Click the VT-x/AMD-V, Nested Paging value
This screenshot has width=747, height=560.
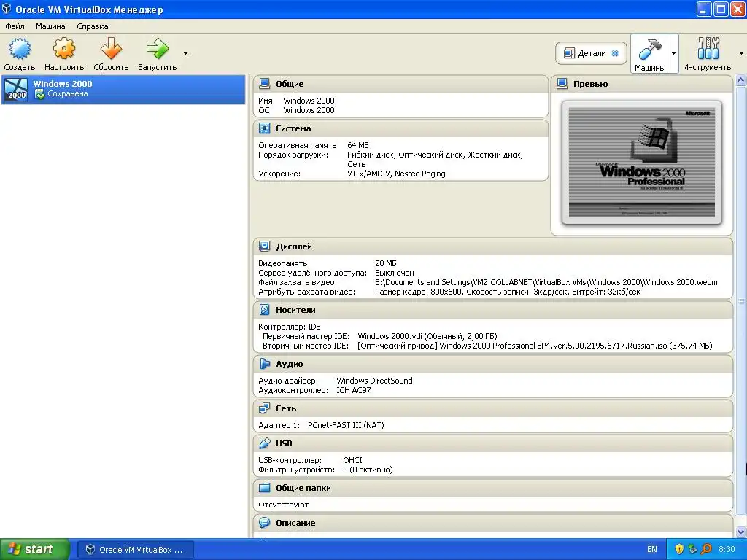(x=396, y=174)
